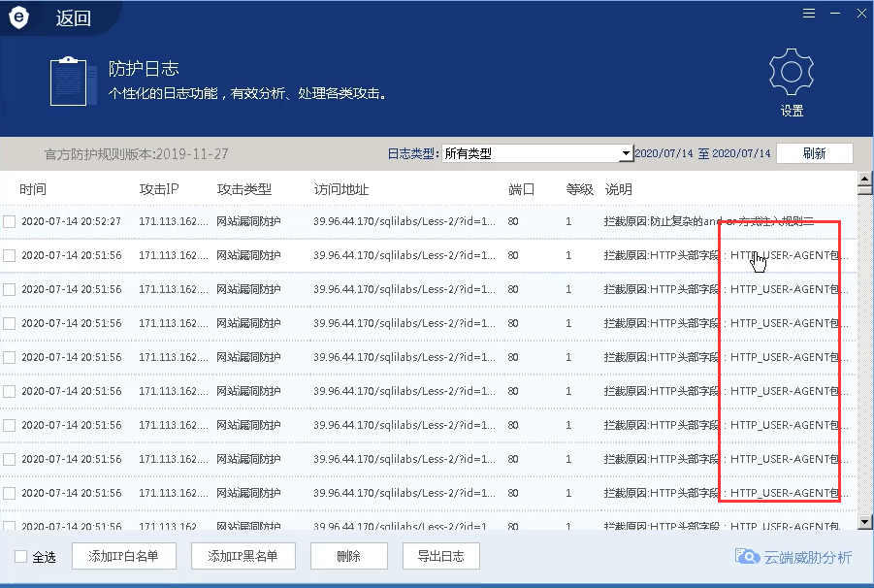Viewport: 874px width, 588px height.
Task: Close the protection log window
Action: coord(861,14)
